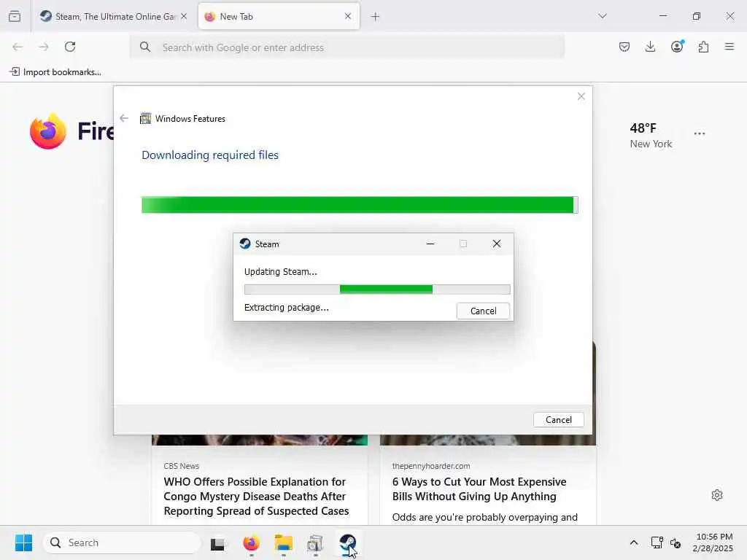Click the address bar search icon
Image resolution: width=747 pixels, height=560 pixels.
145,47
